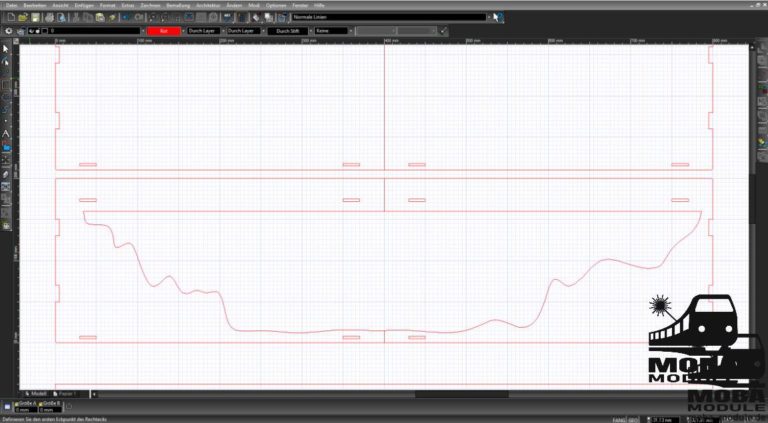Click the horizontal scrollbar thumb

coord(461,394)
